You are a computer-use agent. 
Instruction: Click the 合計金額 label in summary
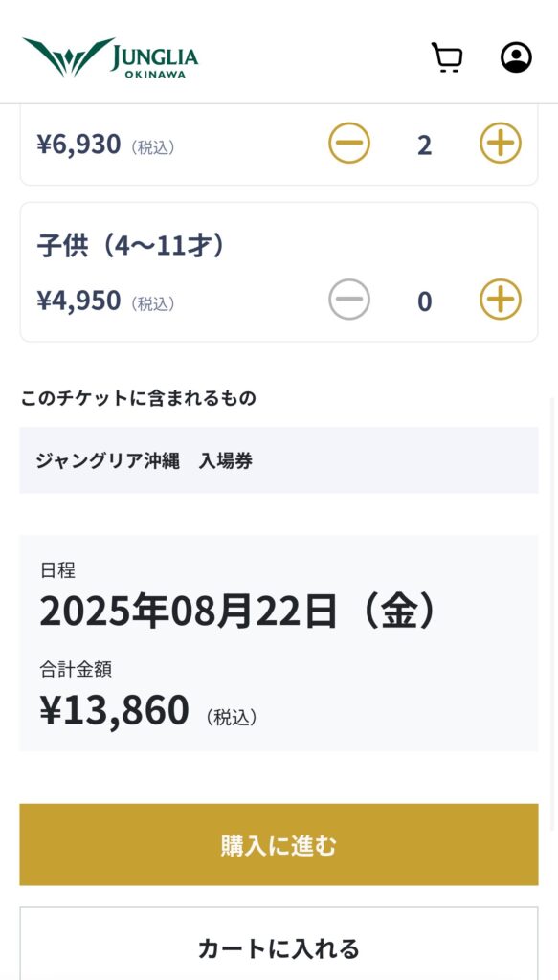click(76, 669)
